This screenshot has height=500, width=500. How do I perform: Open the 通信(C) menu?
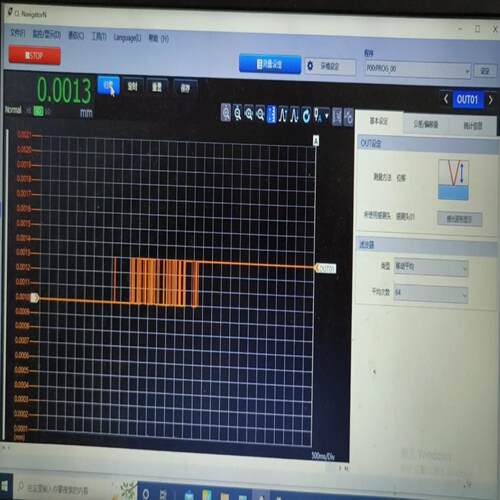click(x=76, y=36)
